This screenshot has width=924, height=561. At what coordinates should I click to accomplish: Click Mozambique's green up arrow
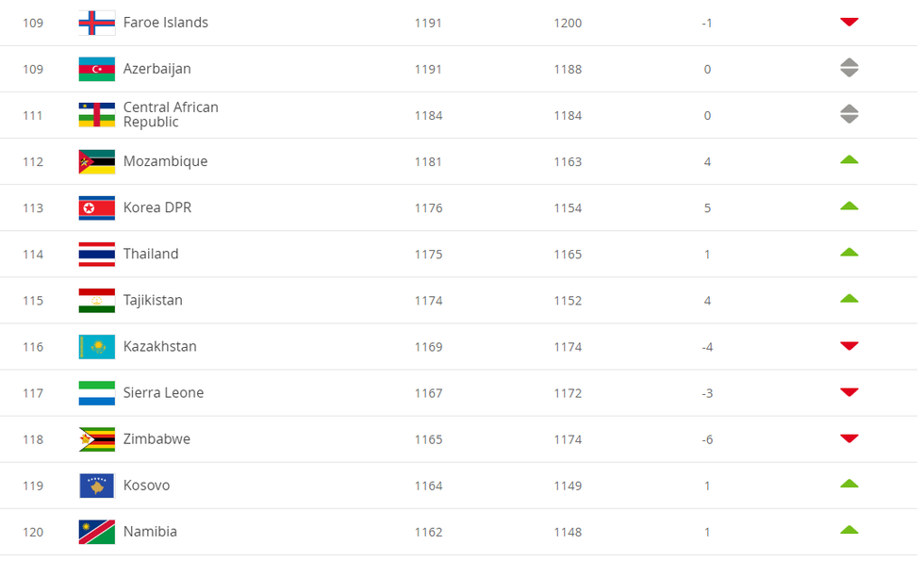point(849,160)
